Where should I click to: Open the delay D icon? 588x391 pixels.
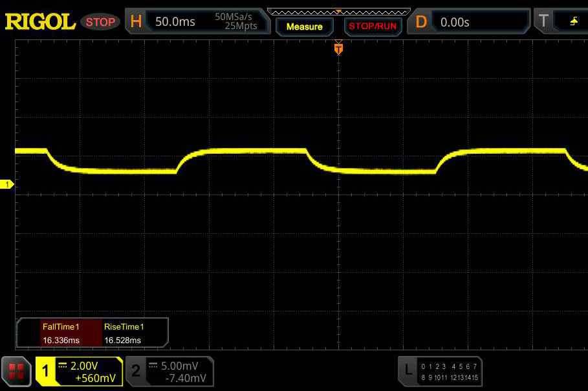(x=421, y=21)
